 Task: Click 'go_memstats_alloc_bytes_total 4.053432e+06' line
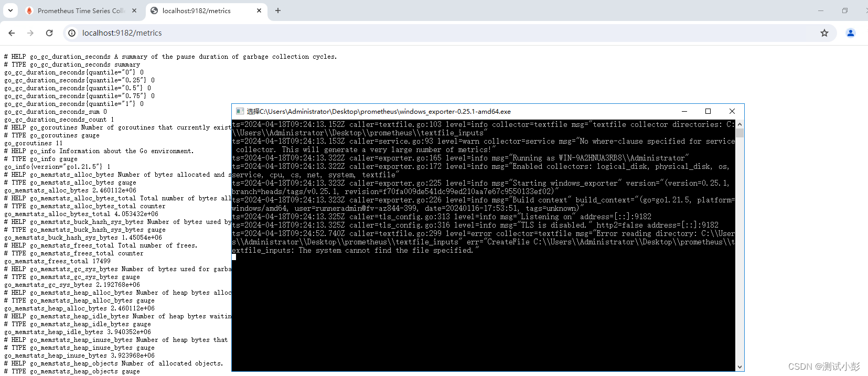coord(81,214)
